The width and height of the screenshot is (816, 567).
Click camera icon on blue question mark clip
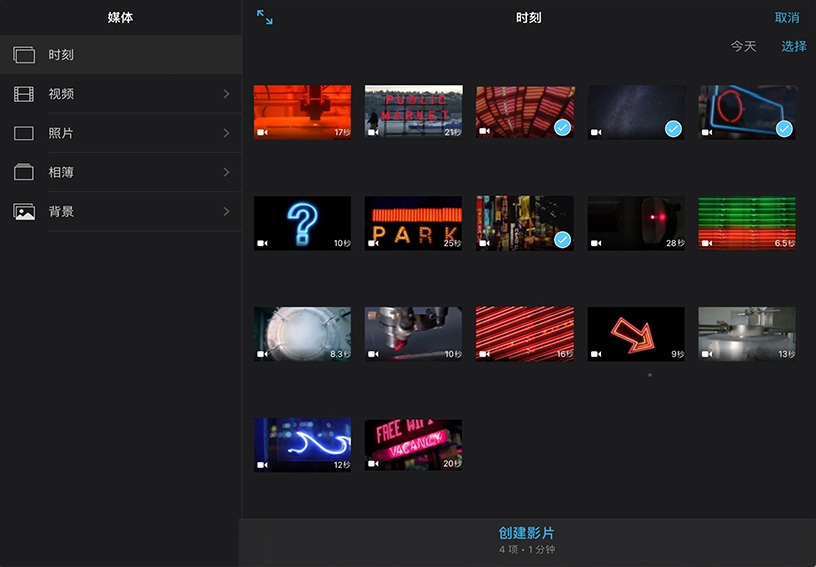262,243
